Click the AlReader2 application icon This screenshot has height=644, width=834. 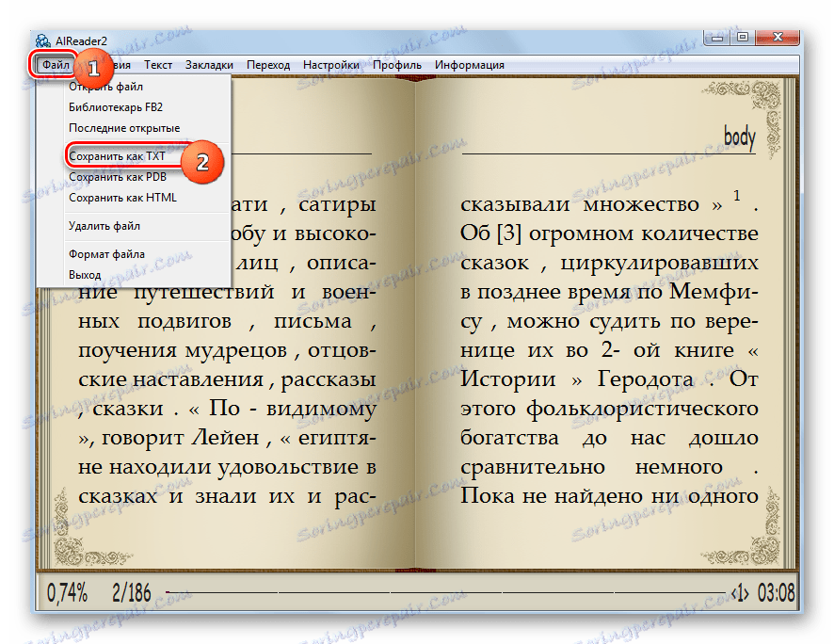click(43, 40)
